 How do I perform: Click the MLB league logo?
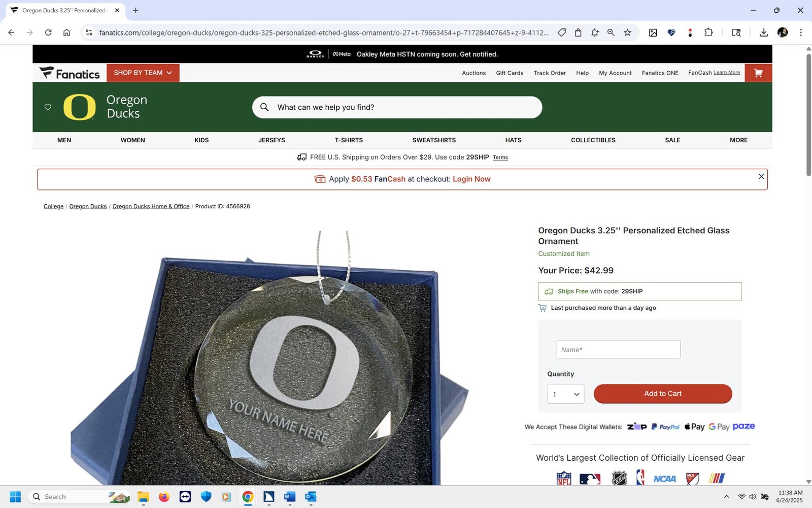click(590, 479)
